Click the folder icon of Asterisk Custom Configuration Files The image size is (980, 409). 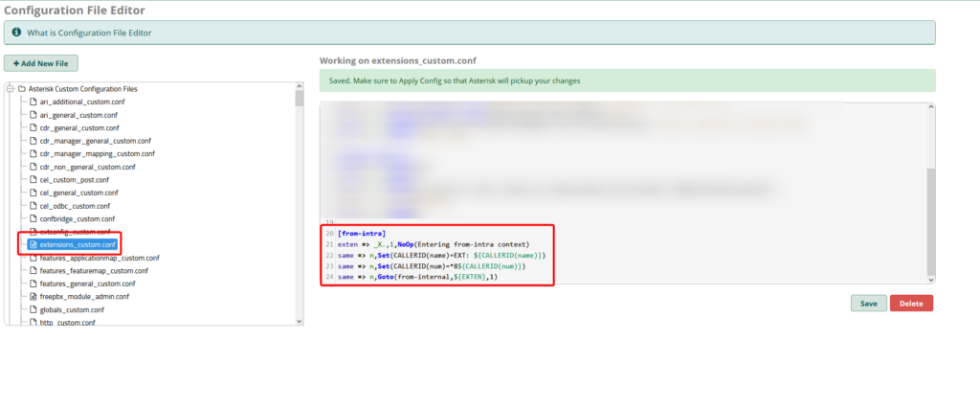click(21, 89)
